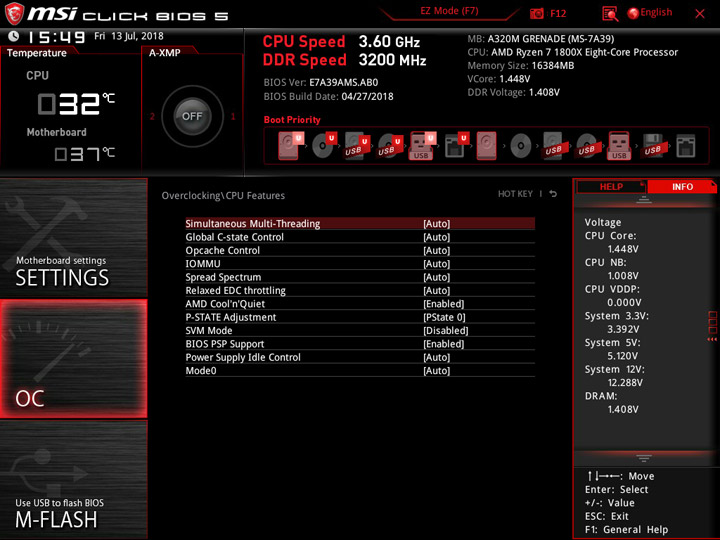Click the F12 screenshot label
The image size is (720, 540).
(558, 13)
